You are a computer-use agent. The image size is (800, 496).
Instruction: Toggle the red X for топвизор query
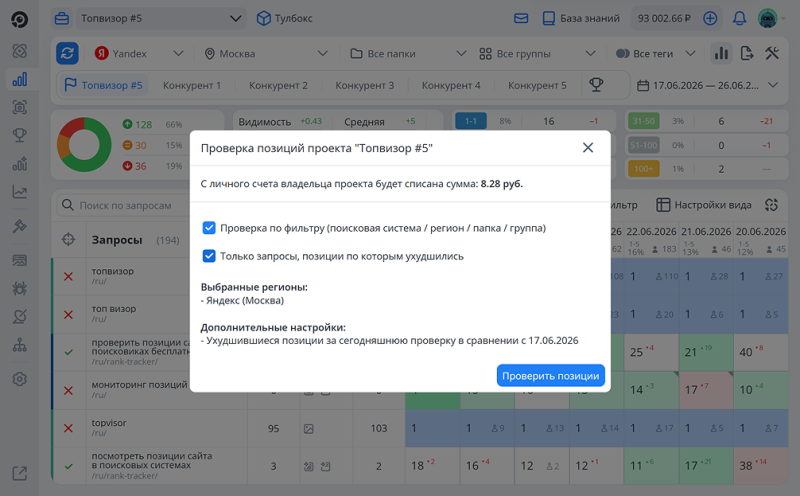68,277
